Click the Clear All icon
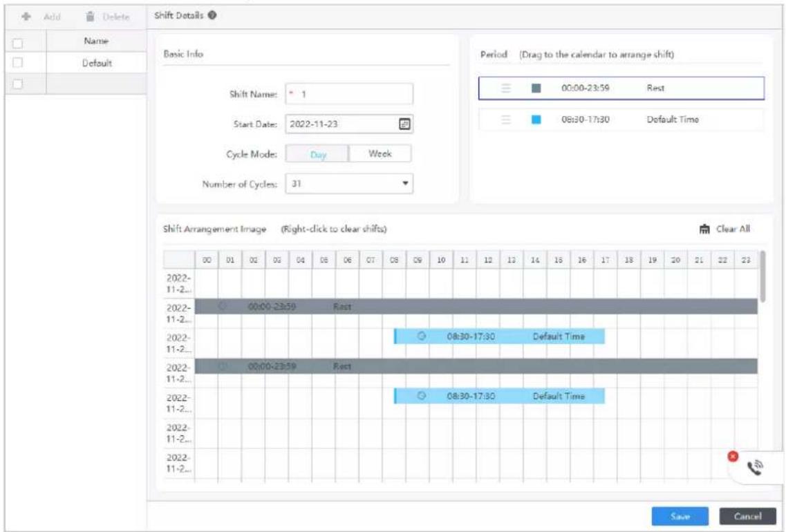 [704, 229]
